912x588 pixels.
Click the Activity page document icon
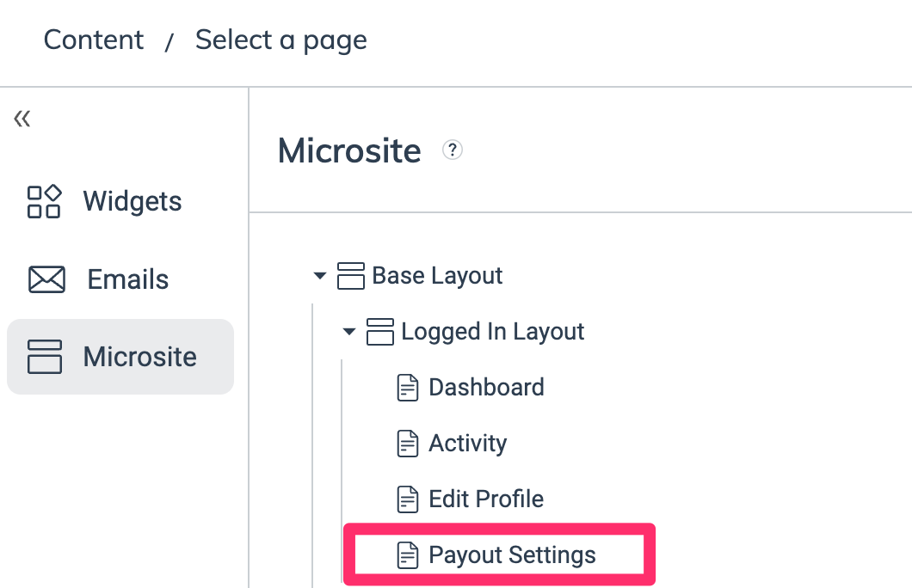(407, 444)
